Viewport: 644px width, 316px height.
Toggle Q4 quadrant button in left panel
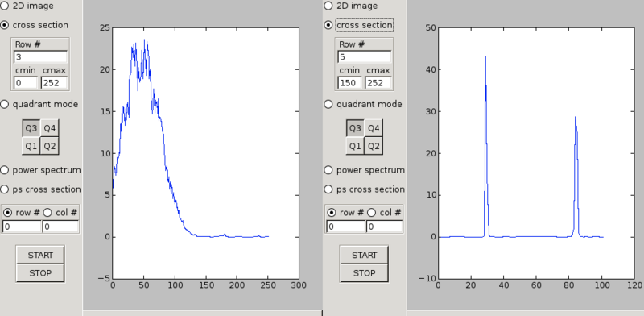click(x=50, y=128)
